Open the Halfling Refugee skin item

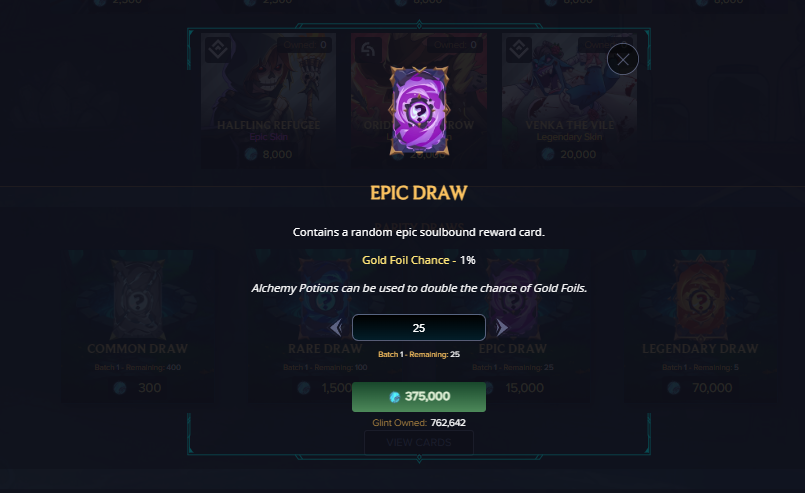pos(269,99)
